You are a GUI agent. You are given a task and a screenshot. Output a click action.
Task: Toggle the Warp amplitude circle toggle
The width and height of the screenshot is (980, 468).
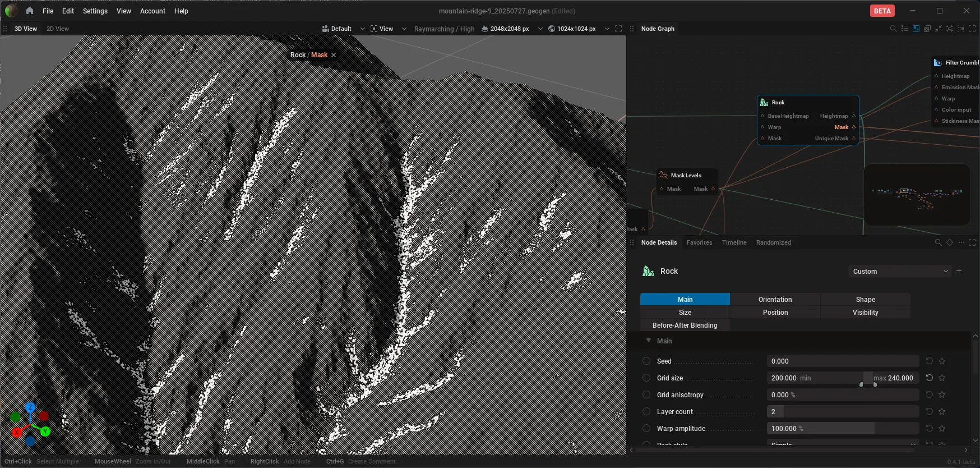coord(646,428)
